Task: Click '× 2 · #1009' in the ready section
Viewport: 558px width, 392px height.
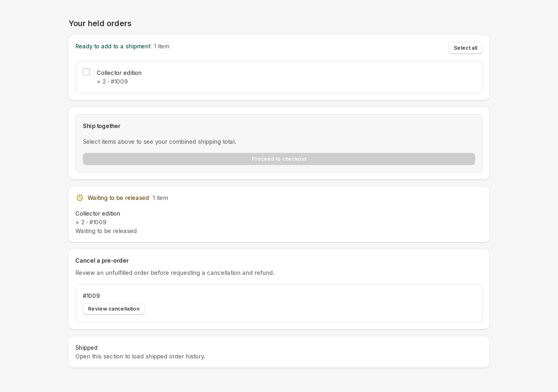Action: (x=112, y=82)
